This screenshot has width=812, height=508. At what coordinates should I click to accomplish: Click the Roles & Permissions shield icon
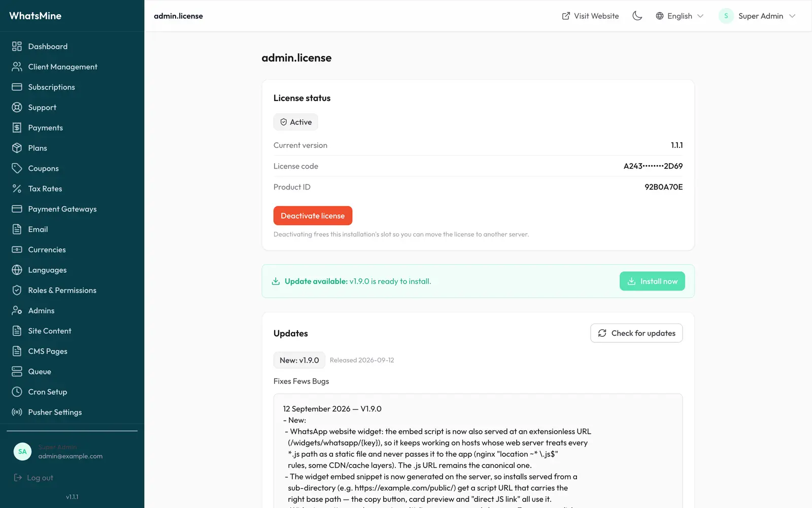click(17, 290)
